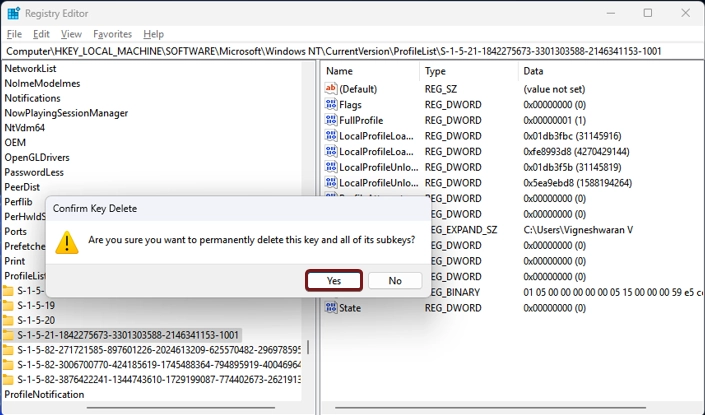Select the Notifications key
Screen dimensions: 705x415
click(x=32, y=98)
